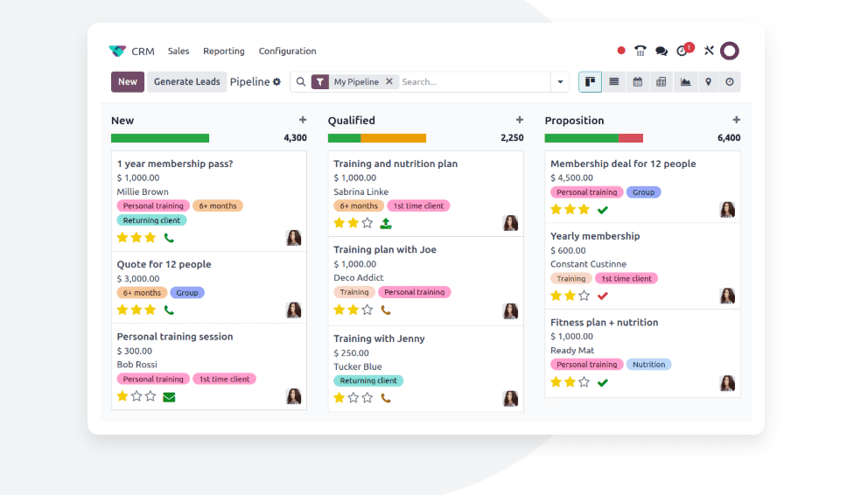This screenshot has height=495, width=868.
Task: Set second star on 'Personal training session'
Action: pos(136,396)
